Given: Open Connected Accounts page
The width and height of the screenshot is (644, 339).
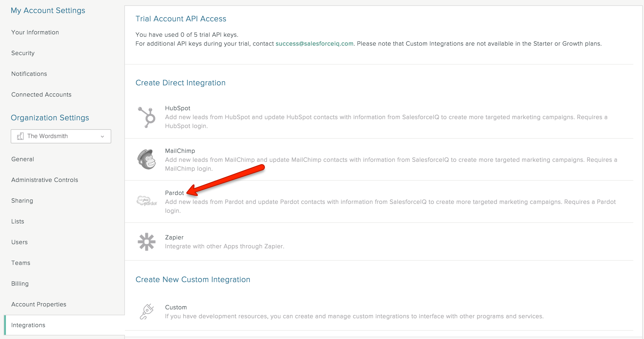Looking at the screenshot, I should (x=41, y=95).
